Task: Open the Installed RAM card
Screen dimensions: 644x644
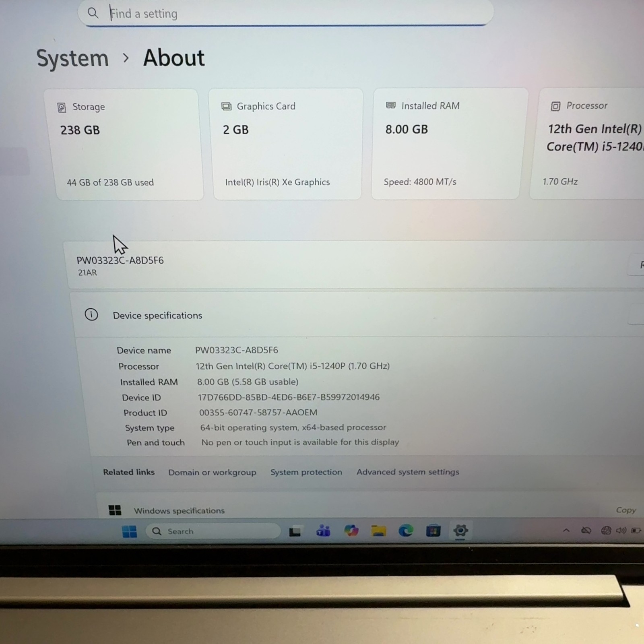Action: click(x=450, y=144)
